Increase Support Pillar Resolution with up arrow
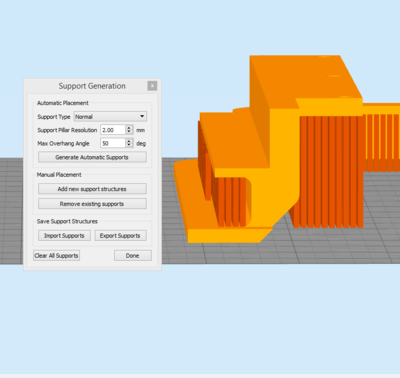 click(129, 128)
